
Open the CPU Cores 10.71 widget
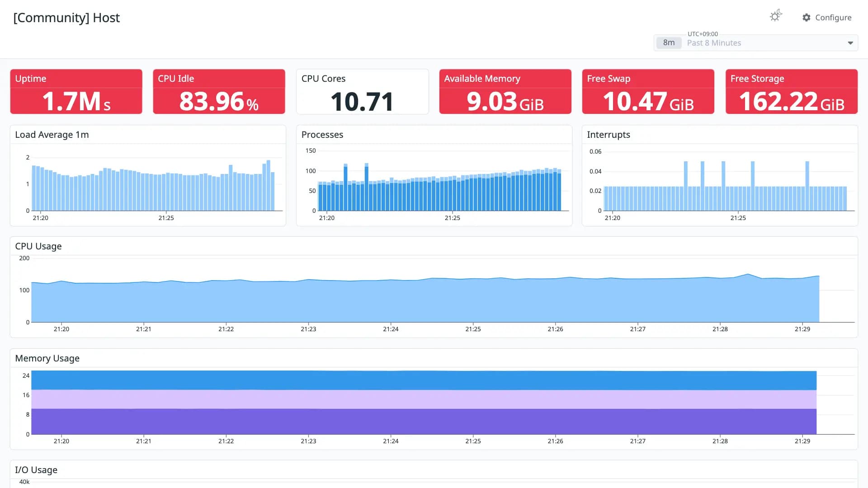click(x=362, y=92)
